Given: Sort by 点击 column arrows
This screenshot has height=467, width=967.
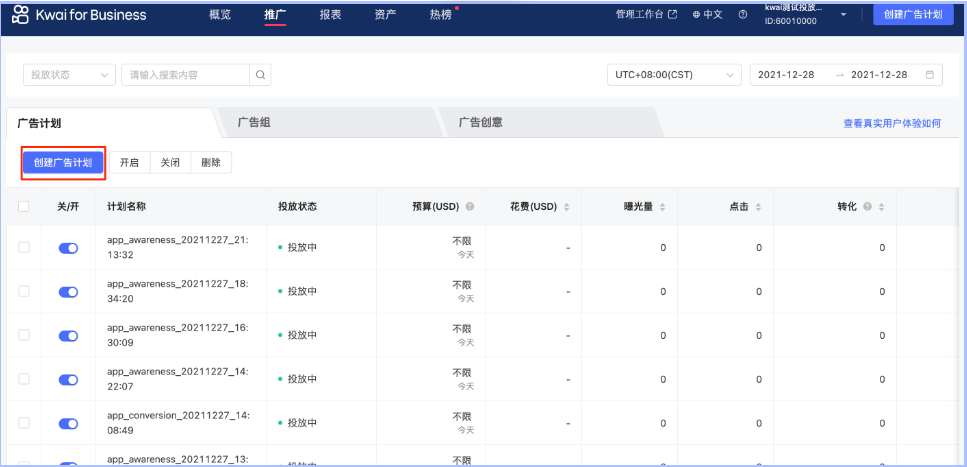Looking at the screenshot, I should click(x=758, y=207).
